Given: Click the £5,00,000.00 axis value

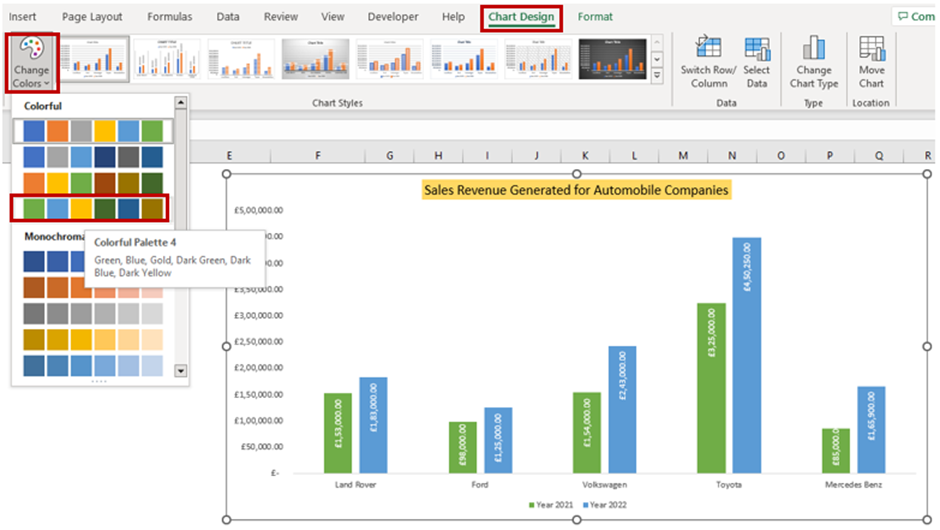Looking at the screenshot, I should pyautogui.click(x=258, y=210).
